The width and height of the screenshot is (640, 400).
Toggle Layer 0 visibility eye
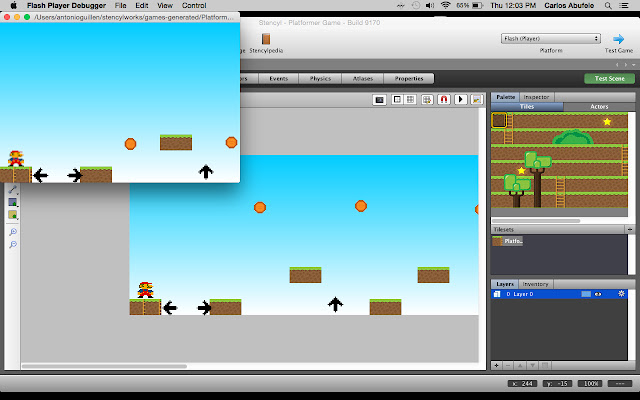598,294
